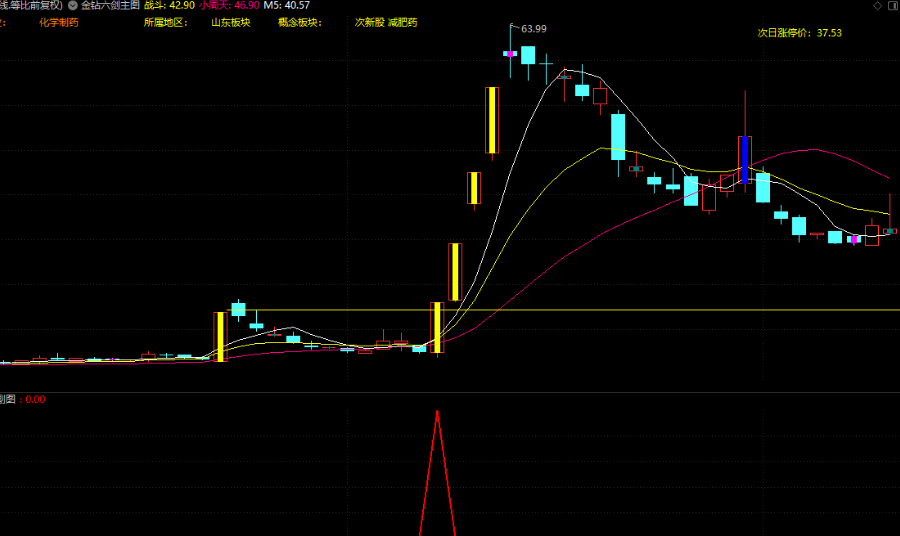
Task: Click the 63.99 high price marker
Action: click(x=534, y=28)
